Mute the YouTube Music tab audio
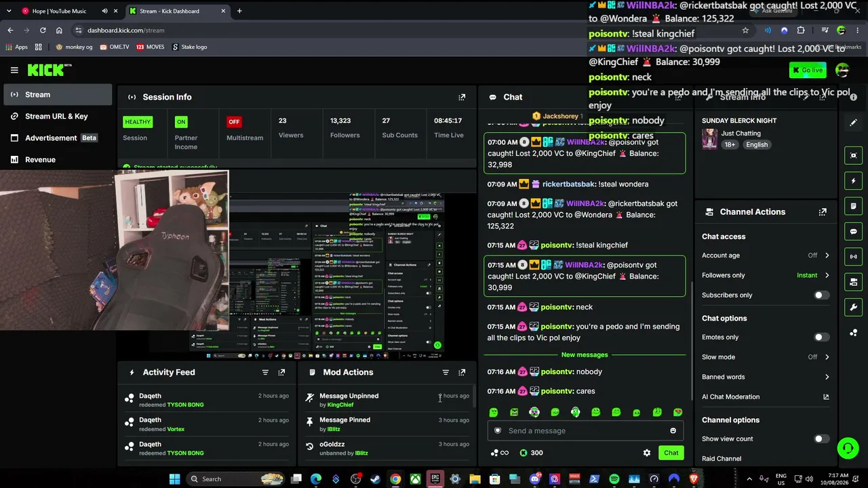The image size is (868, 488). pos(104,11)
